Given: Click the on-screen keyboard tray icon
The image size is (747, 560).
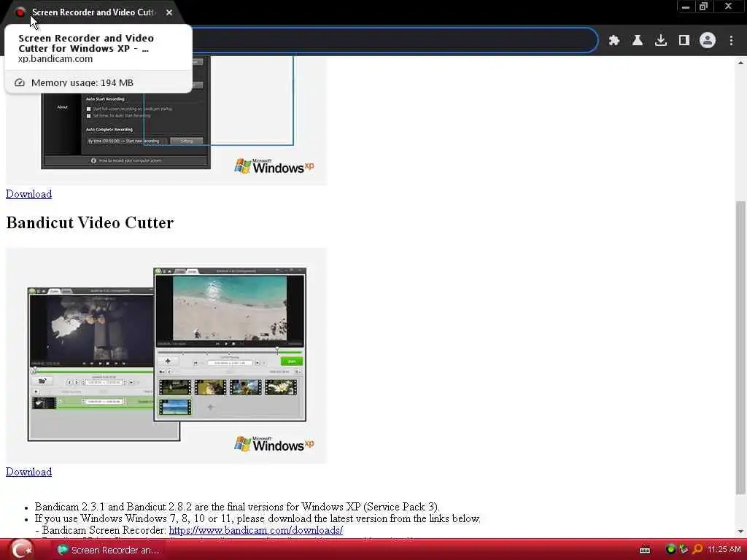Looking at the screenshot, I should pos(645,550).
